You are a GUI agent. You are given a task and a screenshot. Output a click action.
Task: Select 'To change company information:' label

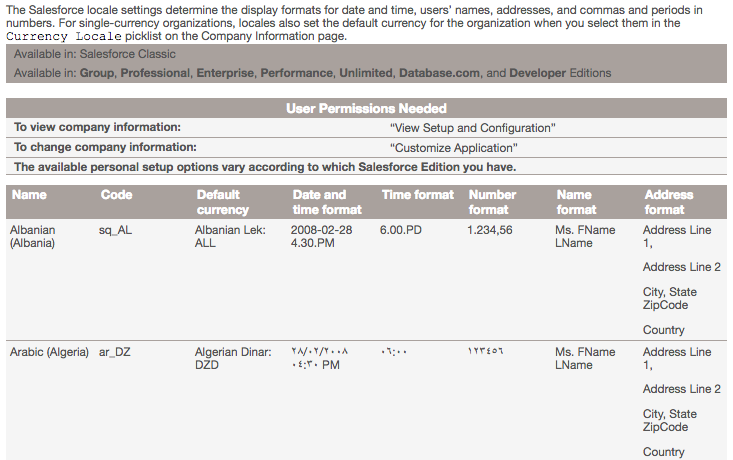(x=105, y=147)
